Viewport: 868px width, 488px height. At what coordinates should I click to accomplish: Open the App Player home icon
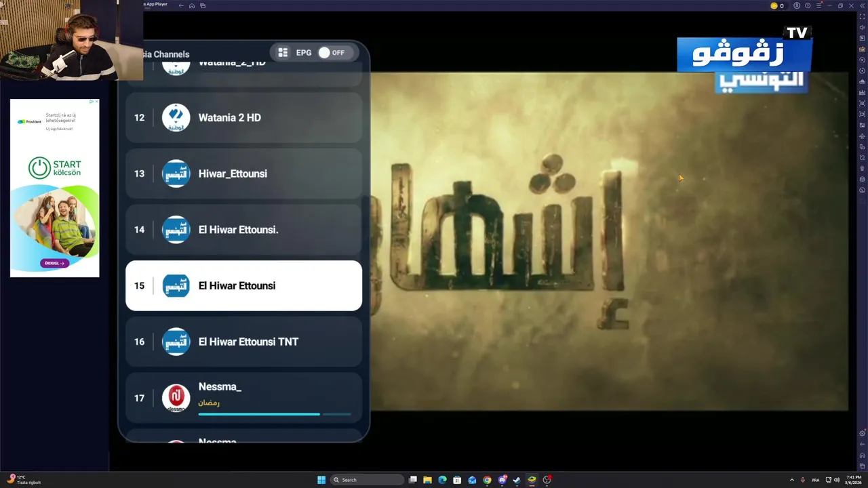pos(192,5)
